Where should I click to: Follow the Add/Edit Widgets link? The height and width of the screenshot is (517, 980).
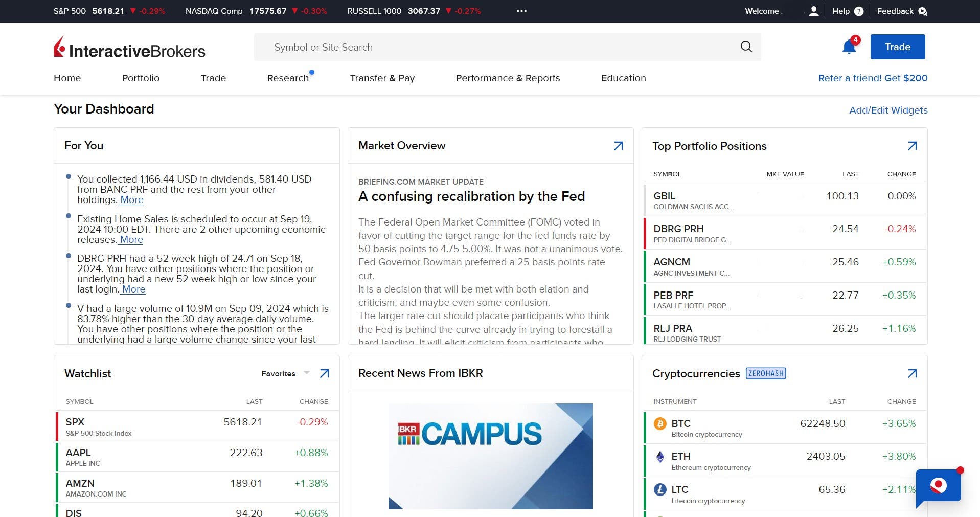(888, 110)
